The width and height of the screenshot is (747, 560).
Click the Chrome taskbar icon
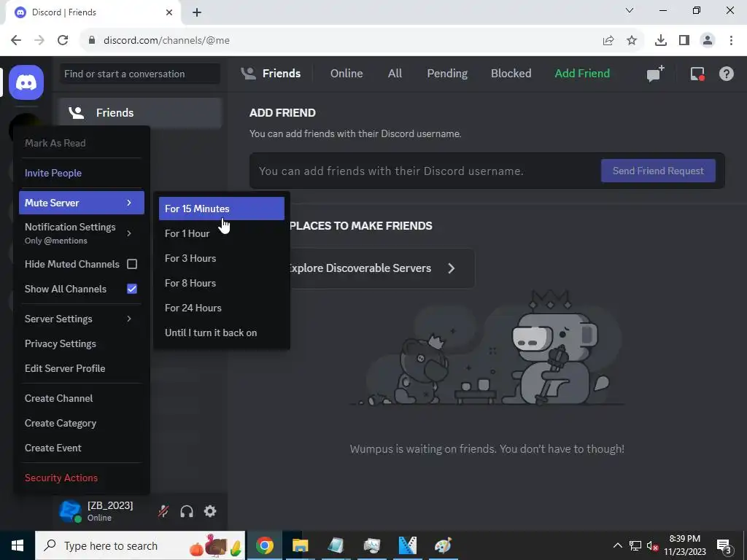pyautogui.click(x=264, y=545)
